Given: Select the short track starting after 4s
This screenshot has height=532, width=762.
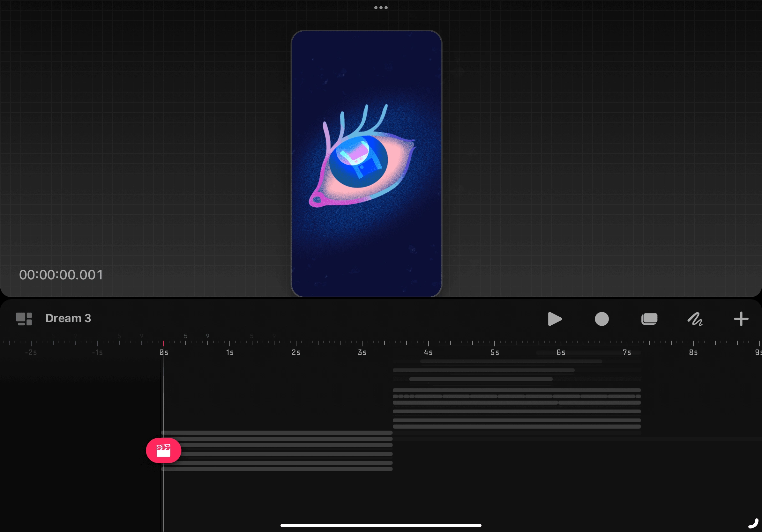Looking at the screenshot, I should (511, 361).
